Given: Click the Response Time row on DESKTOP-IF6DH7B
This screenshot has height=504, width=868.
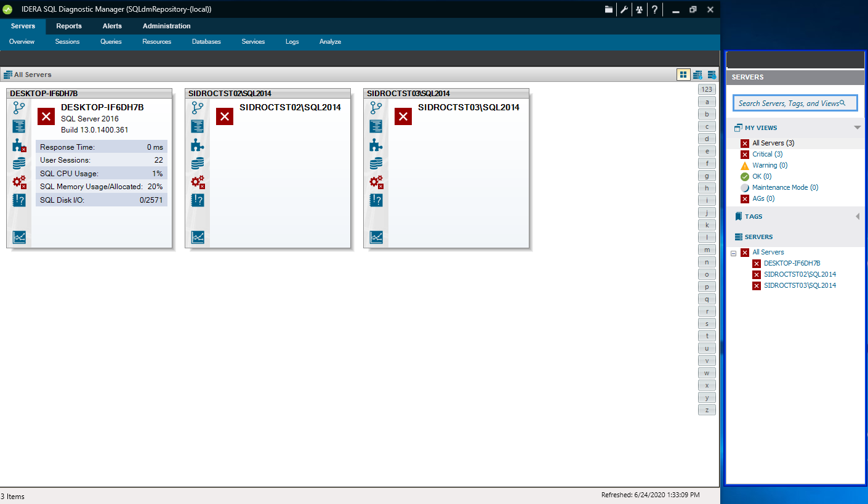Looking at the screenshot, I should tap(102, 147).
